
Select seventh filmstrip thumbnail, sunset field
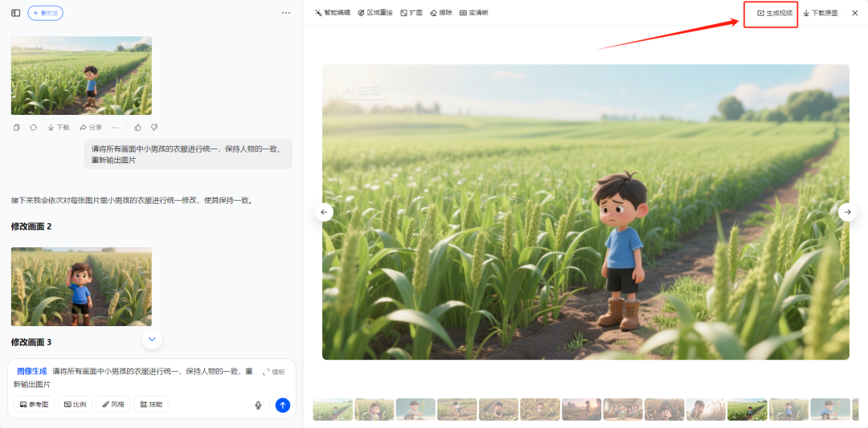point(581,410)
